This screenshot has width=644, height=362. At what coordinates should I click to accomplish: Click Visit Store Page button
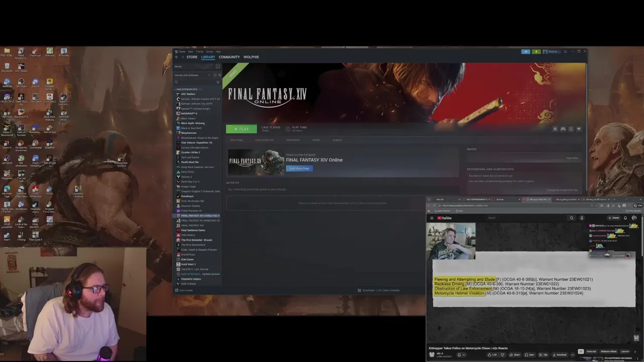click(x=299, y=168)
